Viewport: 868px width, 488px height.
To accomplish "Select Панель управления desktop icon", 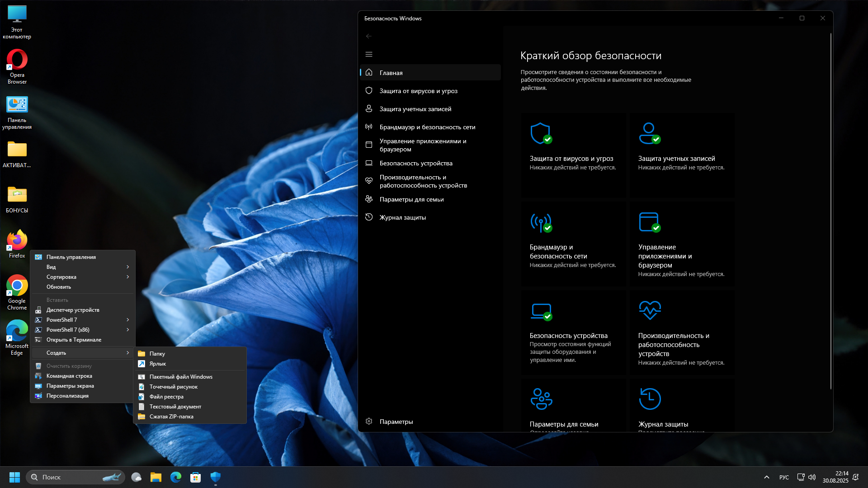I will click(17, 112).
